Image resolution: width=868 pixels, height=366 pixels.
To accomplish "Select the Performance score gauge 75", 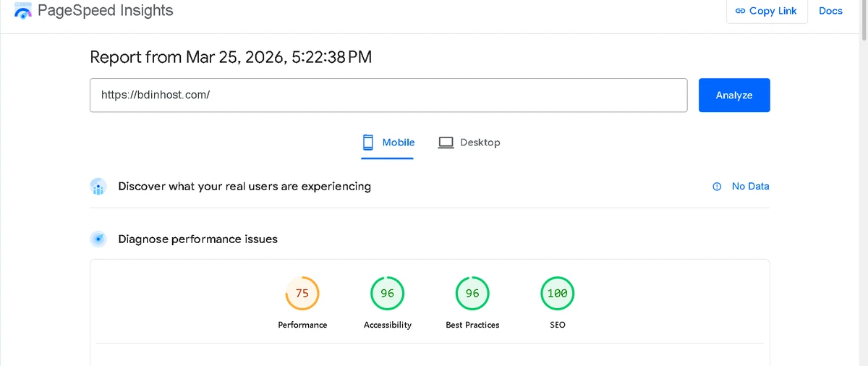I will pos(302,294).
